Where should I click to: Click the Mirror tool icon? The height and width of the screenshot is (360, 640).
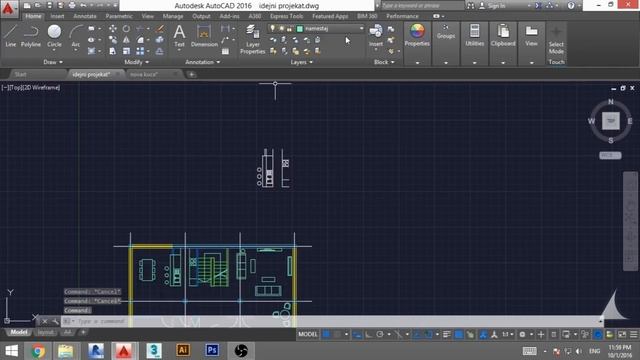pos(127,40)
